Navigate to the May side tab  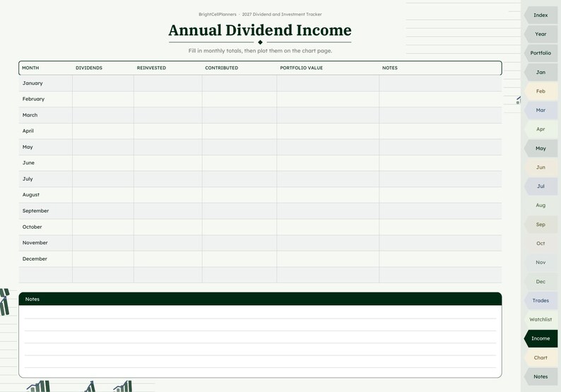(541, 148)
